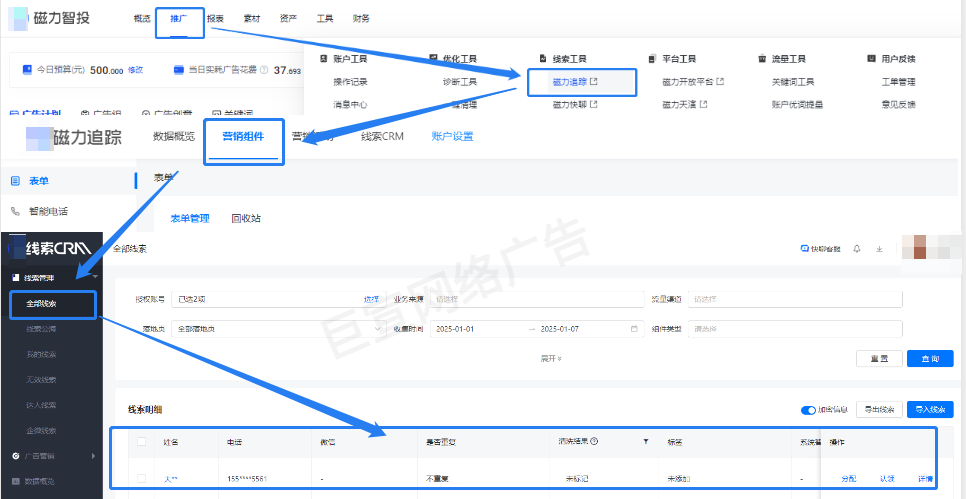Click the 重置 button

pyautogui.click(x=879, y=359)
